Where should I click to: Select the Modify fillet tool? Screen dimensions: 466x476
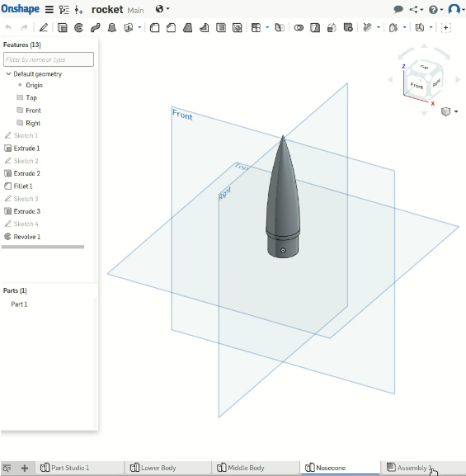pos(367,28)
